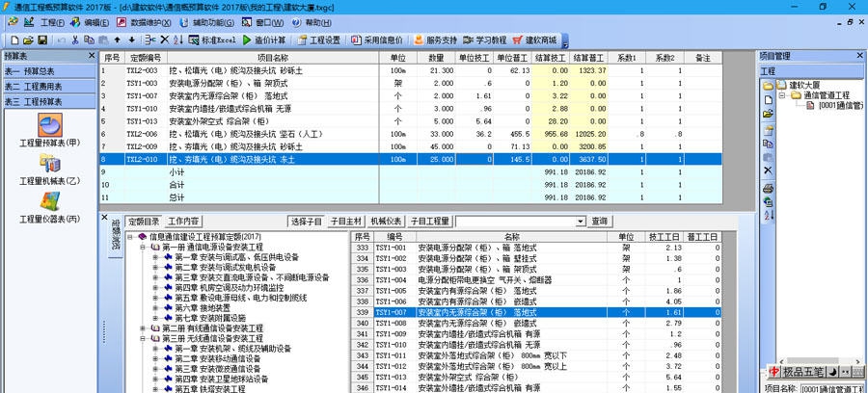Open the 工程(F) menu
Screen dimensions: 868x393
pyautogui.click(x=53, y=23)
